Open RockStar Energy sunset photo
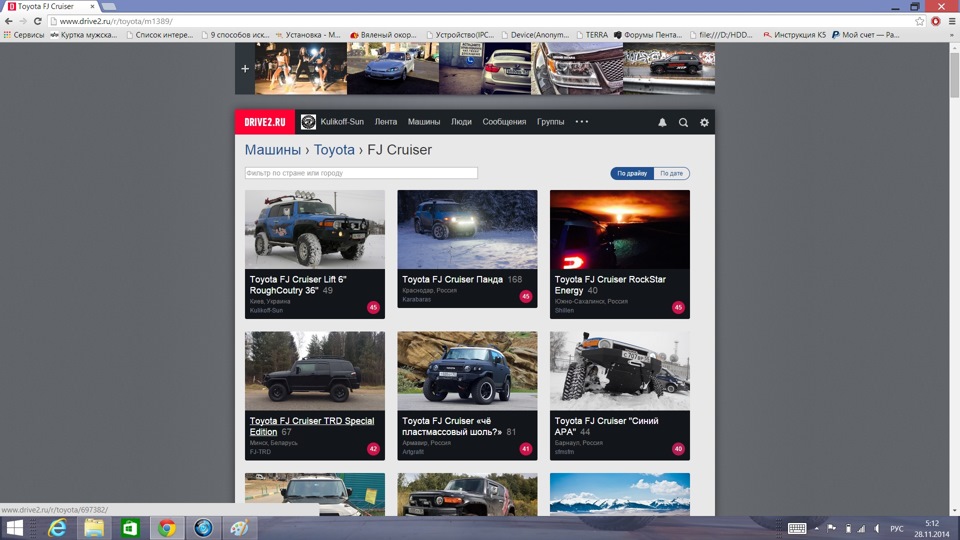This screenshot has height=540, width=960. pos(620,230)
